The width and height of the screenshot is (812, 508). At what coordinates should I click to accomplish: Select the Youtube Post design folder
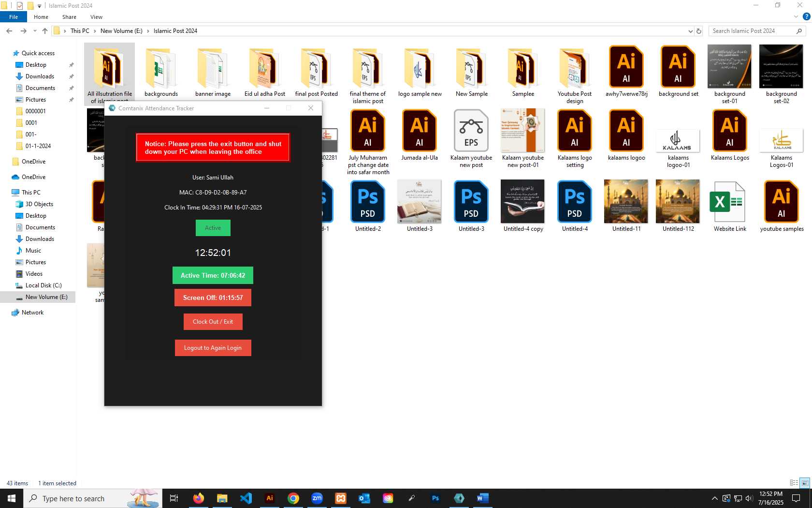(x=575, y=75)
